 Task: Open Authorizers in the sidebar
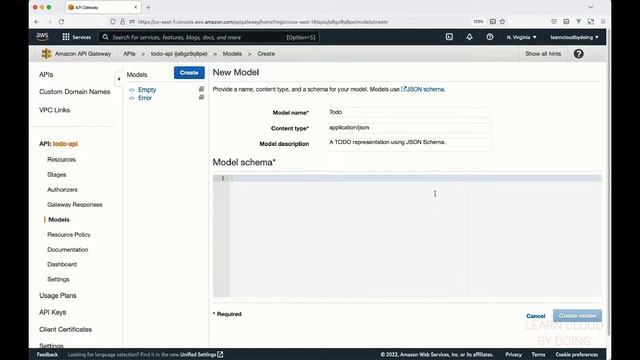point(62,190)
